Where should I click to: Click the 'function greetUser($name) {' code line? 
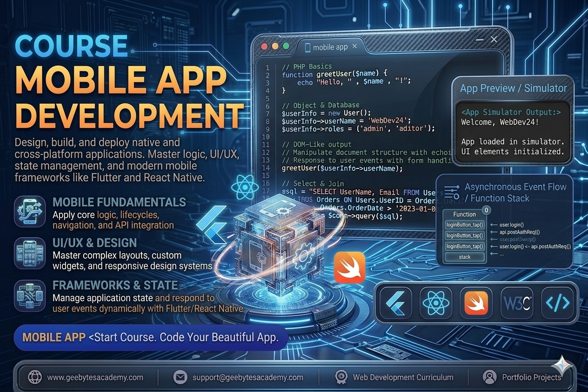334,74
